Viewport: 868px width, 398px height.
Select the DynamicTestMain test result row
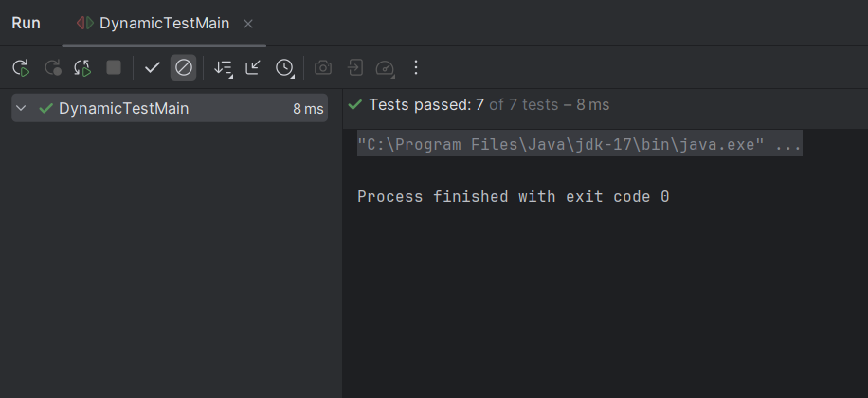click(x=123, y=108)
